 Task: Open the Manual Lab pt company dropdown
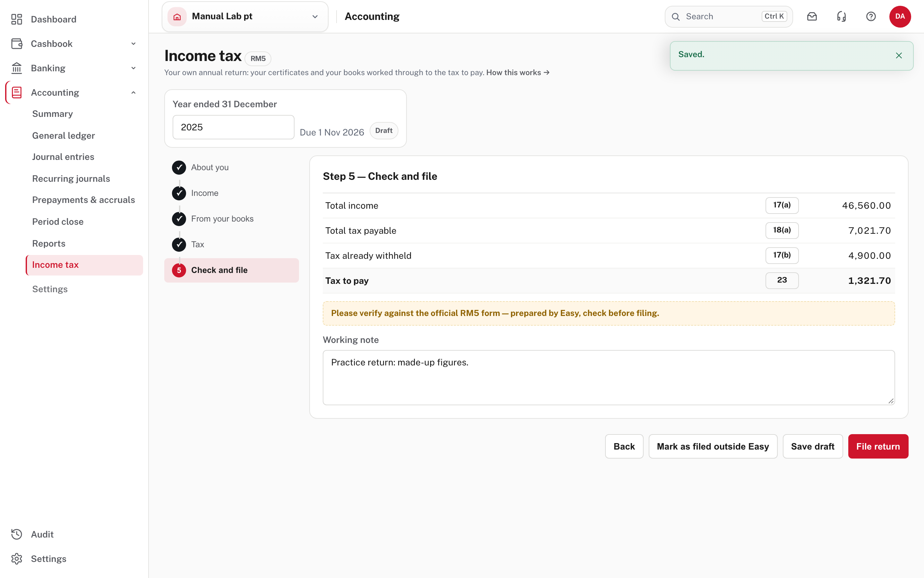pyautogui.click(x=245, y=16)
